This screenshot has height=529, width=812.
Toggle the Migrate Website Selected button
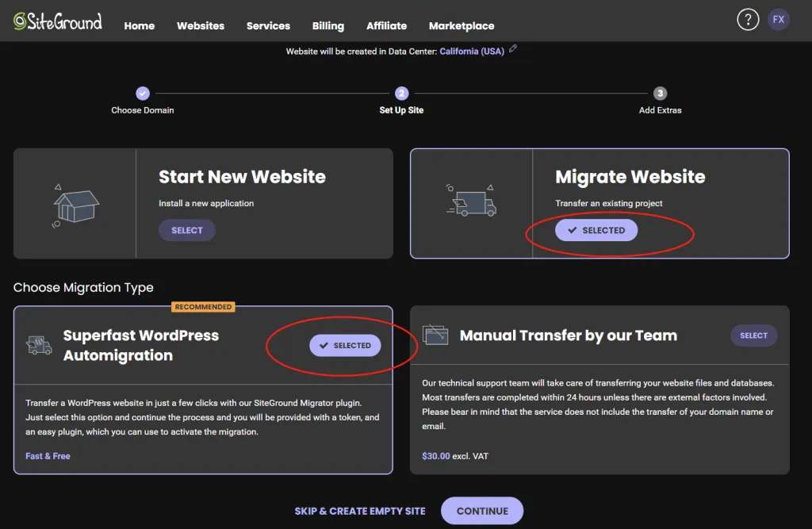pos(596,231)
